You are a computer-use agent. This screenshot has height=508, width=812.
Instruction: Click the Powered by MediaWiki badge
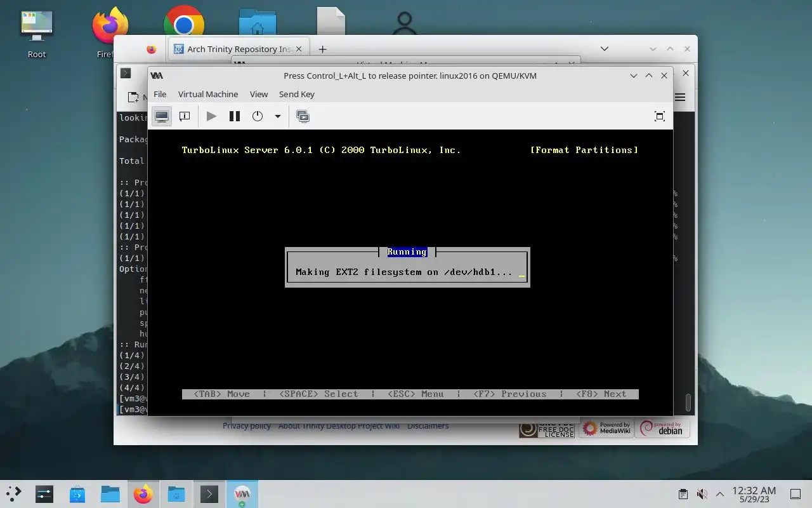(606, 429)
